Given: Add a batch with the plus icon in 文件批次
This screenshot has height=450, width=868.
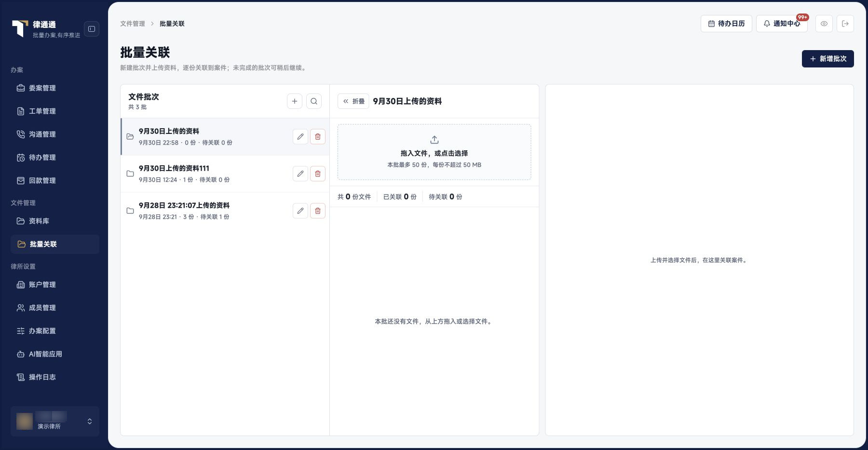Looking at the screenshot, I should (295, 101).
